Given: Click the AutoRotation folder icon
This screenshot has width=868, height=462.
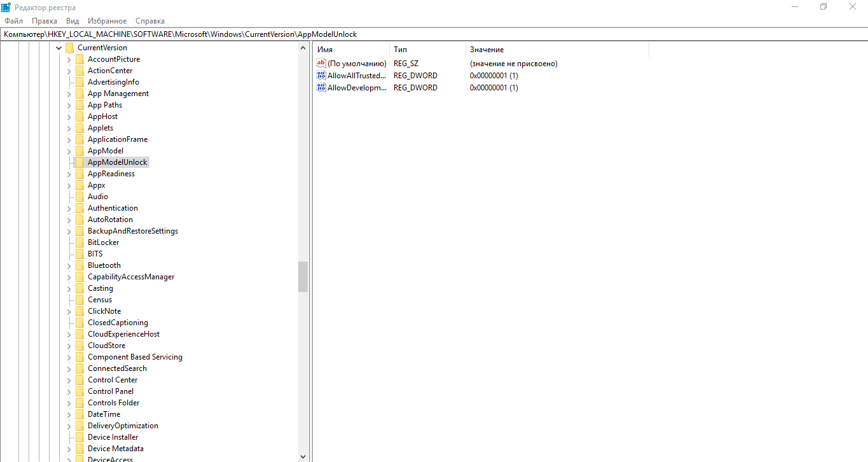Looking at the screenshot, I should (79, 220).
